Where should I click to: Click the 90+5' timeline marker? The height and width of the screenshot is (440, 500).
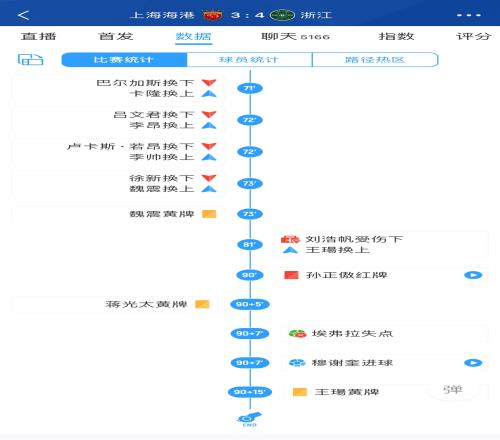pyautogui.click(x=250, y=304)
